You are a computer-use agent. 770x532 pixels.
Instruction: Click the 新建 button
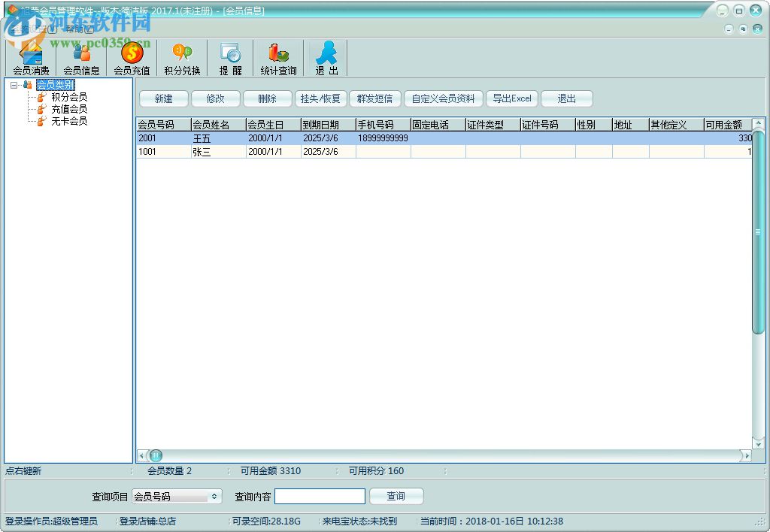[x=163, y=98]
